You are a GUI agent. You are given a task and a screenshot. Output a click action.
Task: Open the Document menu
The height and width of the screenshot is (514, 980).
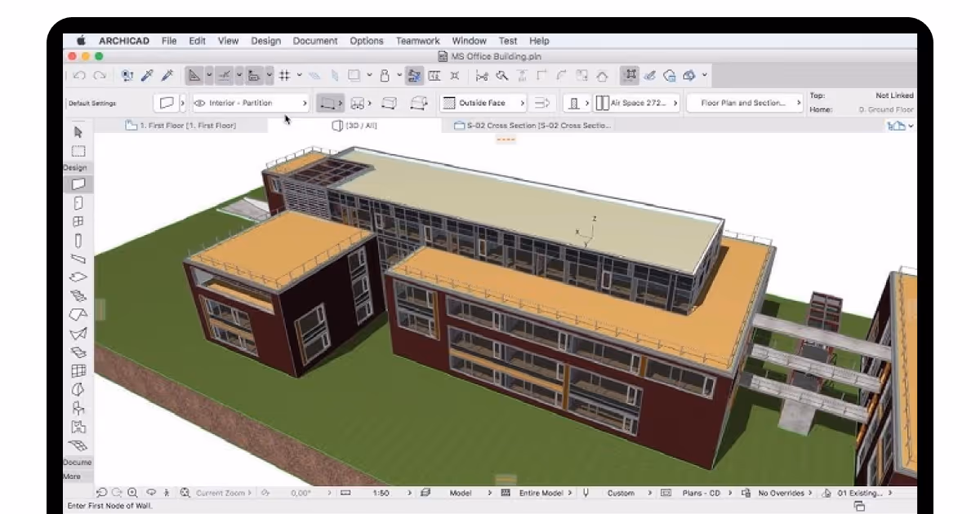(x=315, y=41)
